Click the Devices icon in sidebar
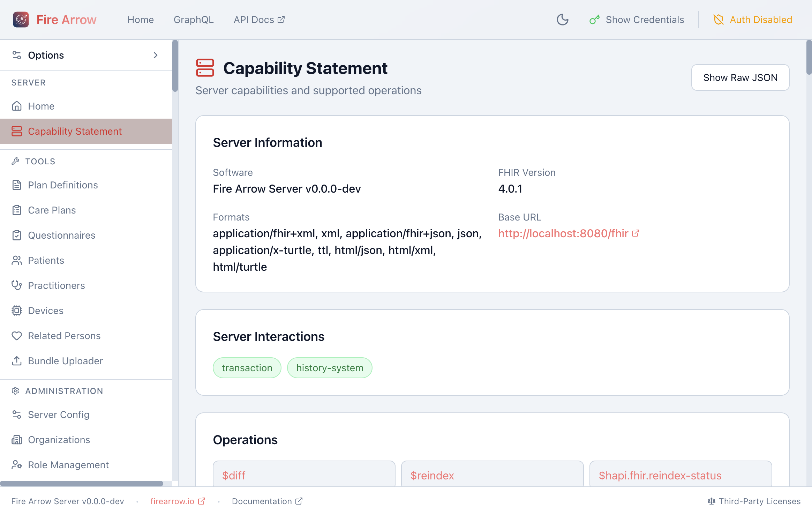 tap(16, 311)
